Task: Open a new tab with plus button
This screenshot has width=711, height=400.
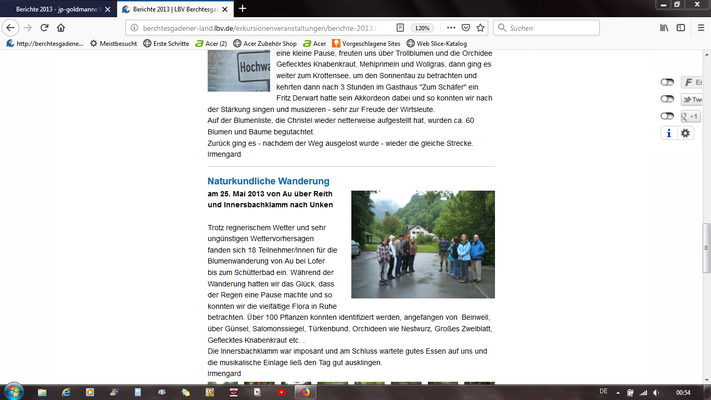Action: point(243,9)
